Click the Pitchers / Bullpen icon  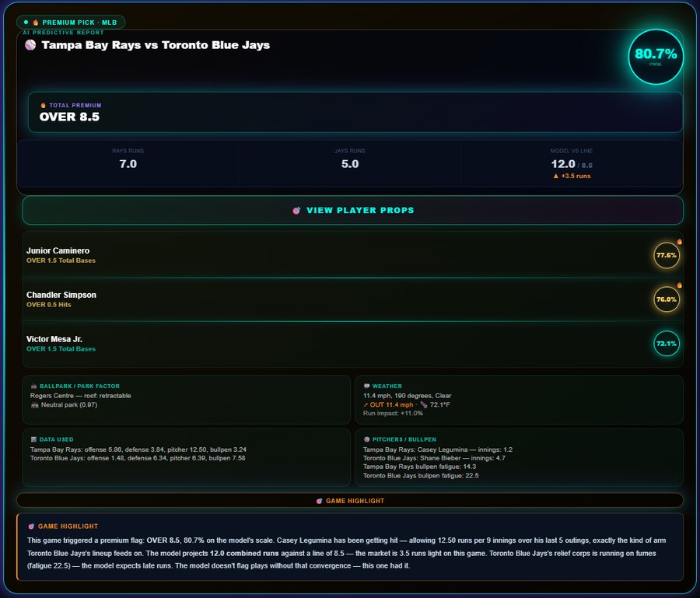366,439
